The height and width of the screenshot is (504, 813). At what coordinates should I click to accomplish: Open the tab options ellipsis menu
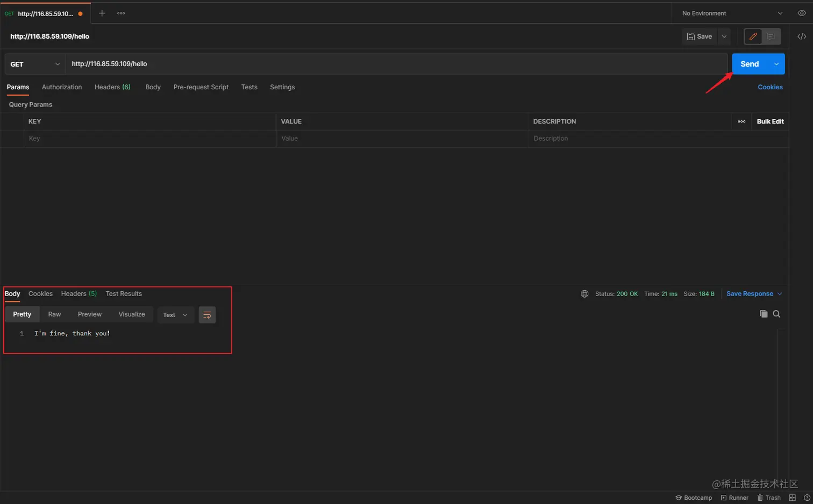coord(121,13)
